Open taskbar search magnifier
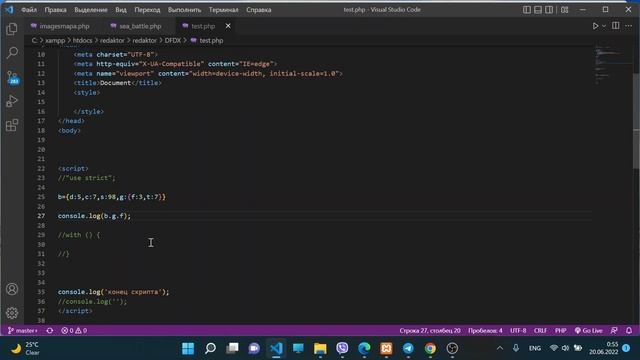The image size is (640, 360). (x=210, y=348)
